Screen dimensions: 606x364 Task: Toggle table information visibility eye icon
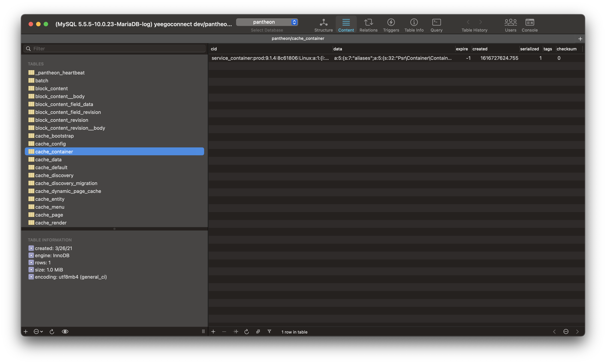pos(65,331)
